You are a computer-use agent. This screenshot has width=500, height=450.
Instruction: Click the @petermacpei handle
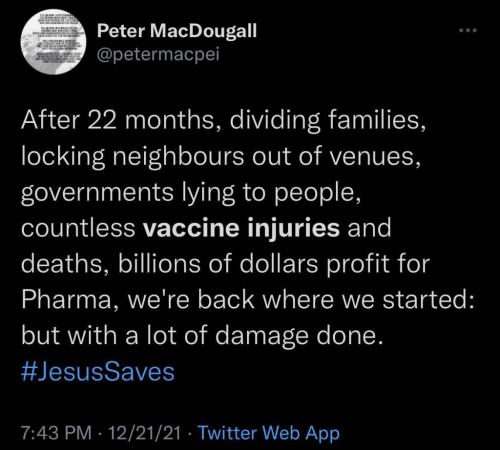[158, 54]
